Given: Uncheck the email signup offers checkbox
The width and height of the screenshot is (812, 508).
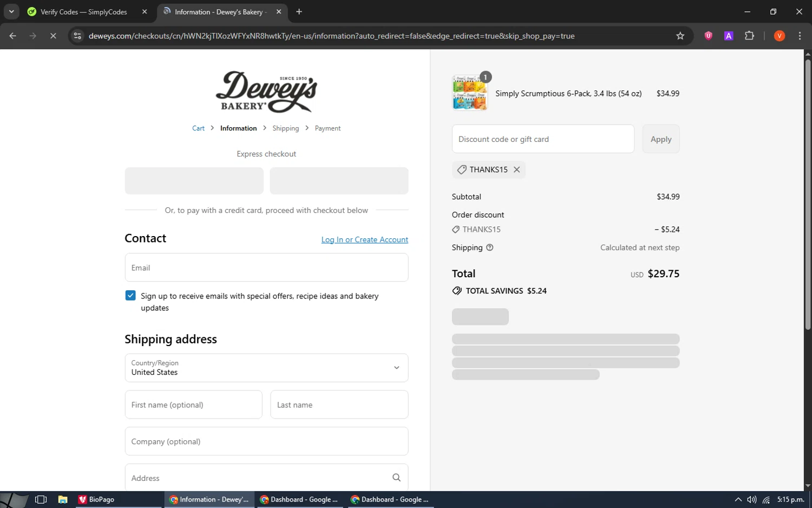Looking at the screenshot, I should tap(130, 295).
